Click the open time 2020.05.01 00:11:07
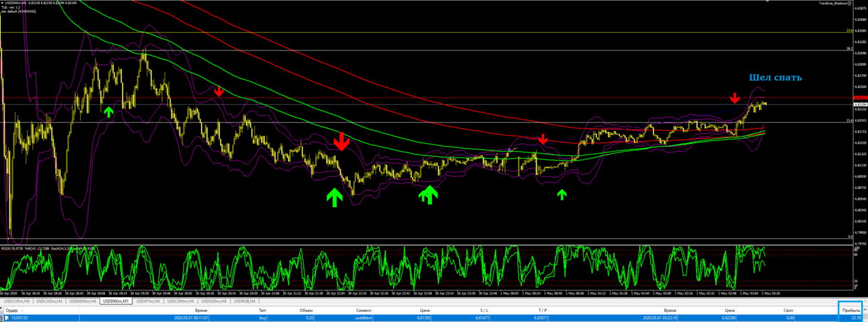This screenshot has width=868, height=322. click(x=190, y=318)
